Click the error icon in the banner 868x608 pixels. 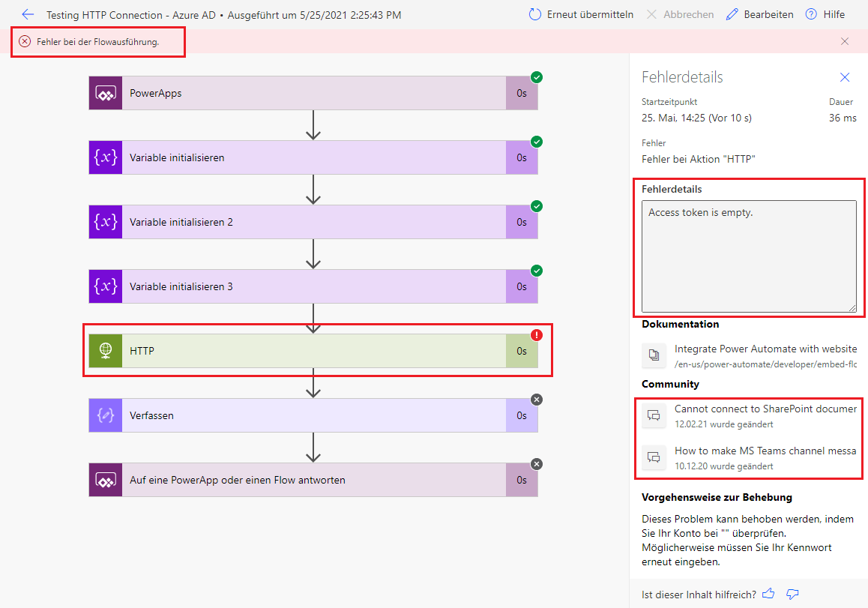tap(25, 41)
